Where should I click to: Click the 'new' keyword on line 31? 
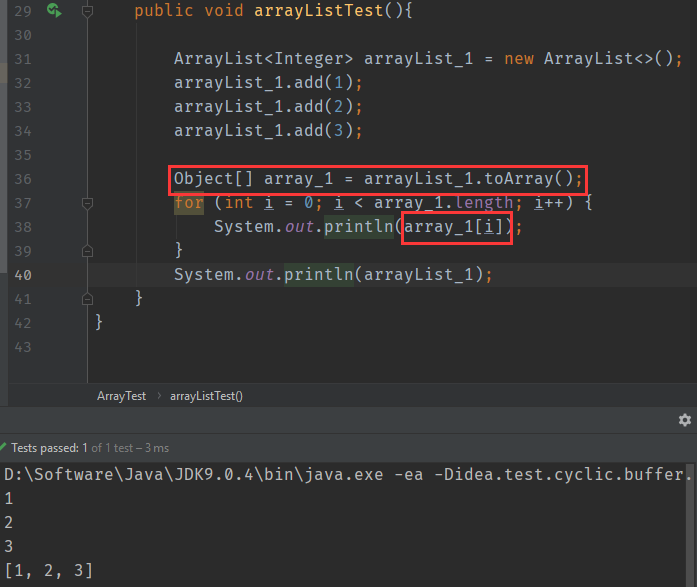point(519,59)
